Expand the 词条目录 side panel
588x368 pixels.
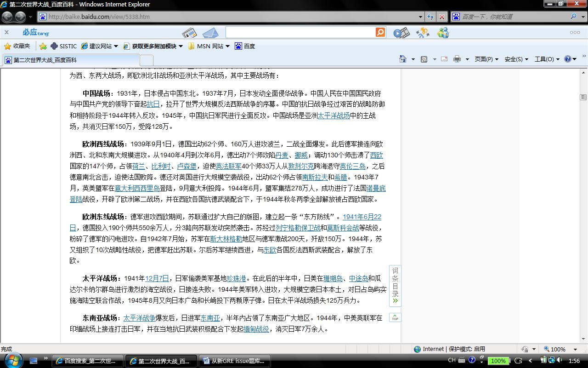point(395,286)
